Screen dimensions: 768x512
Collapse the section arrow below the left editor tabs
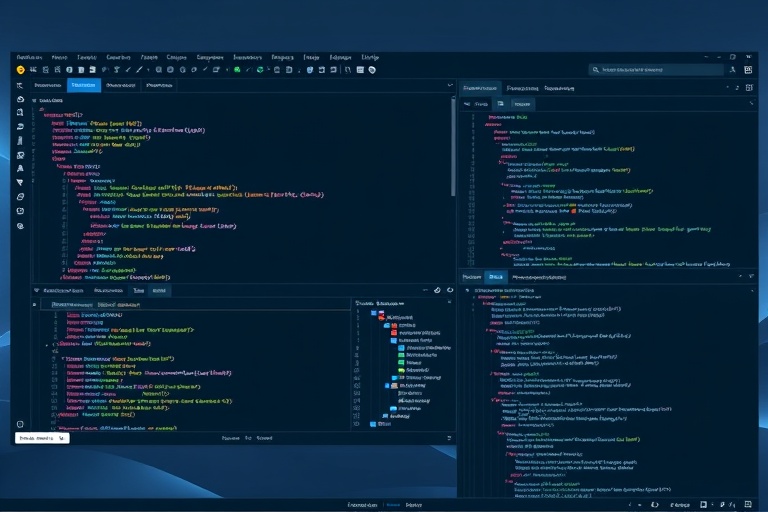[36, 101]
